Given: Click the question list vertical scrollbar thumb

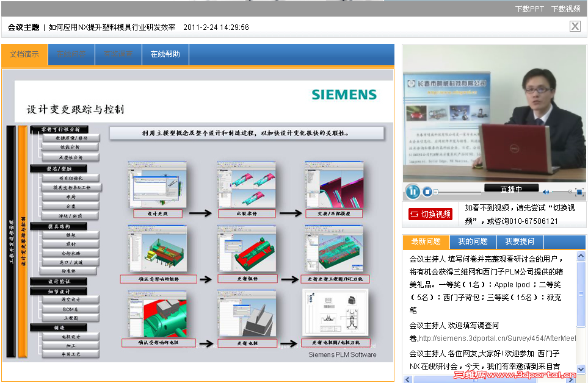Looking at the screenshot, I should 581,294.
